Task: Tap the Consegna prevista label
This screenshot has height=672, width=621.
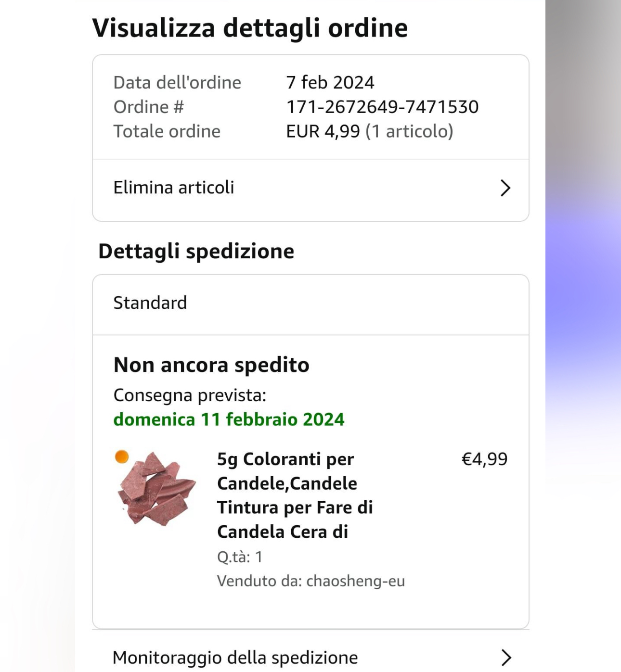Action: pos(190,395)
